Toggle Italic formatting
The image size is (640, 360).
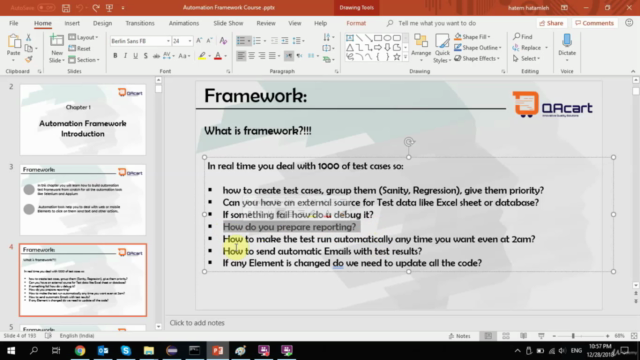[x=125, y=56]
